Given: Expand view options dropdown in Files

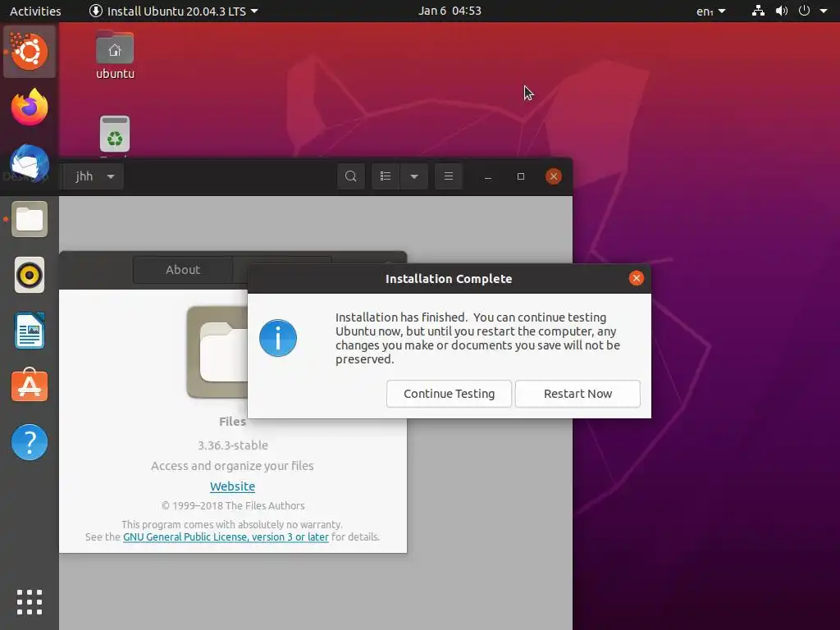Looking at the screenshot, I should [414, 176].
